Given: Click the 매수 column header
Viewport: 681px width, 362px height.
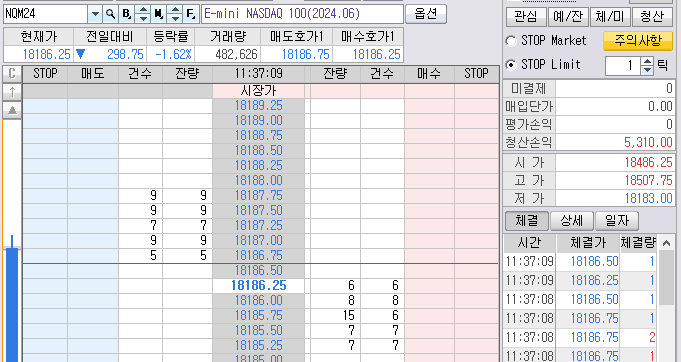Looking at the screenshot, I should tap(429, 74).
